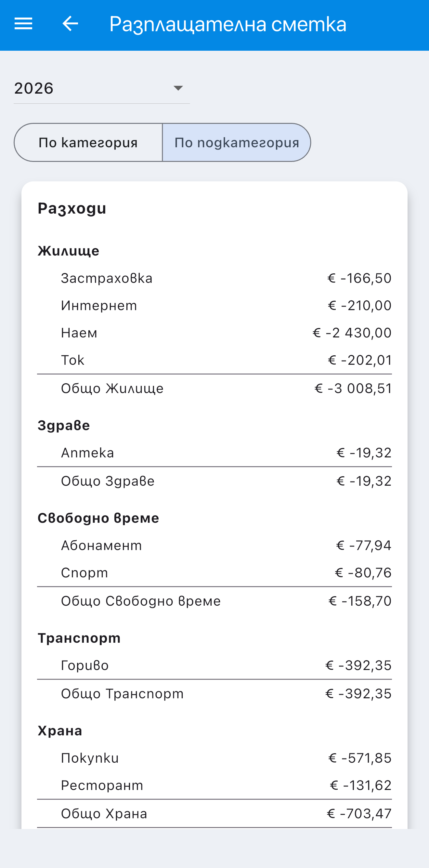
Task: Go back using the arrow icon
Action: tap(71, 24)
